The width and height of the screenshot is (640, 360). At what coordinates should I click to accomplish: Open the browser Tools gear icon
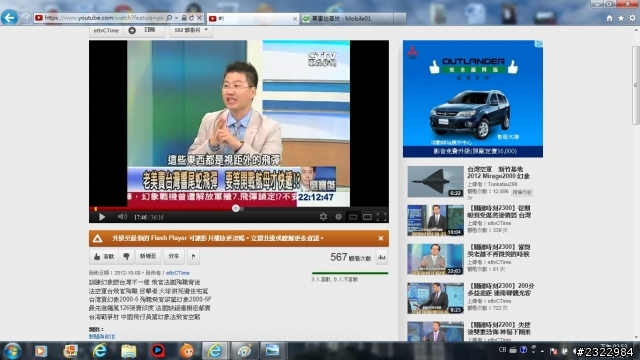[632, 18]
